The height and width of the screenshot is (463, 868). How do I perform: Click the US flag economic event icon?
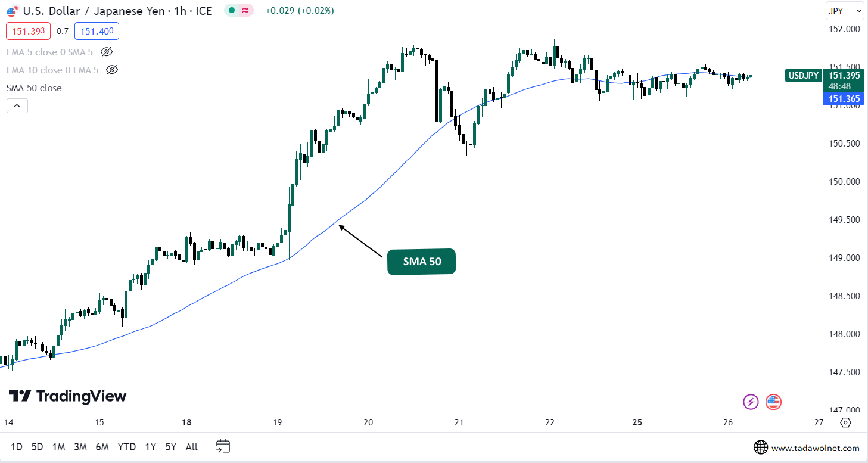point(773,402)
